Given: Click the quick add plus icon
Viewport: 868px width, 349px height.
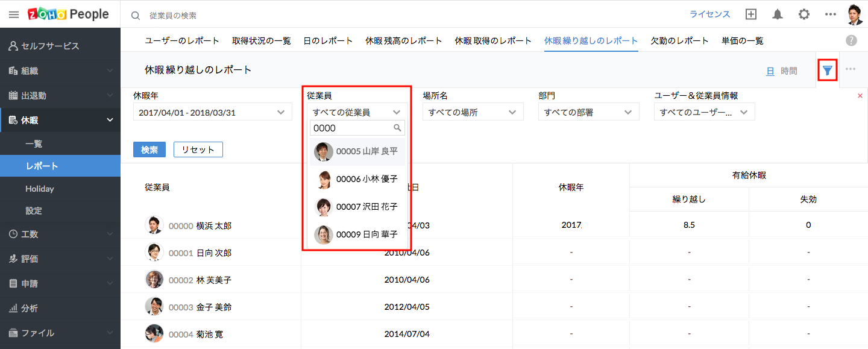Looking at the screenshot, I should click(751, 14).
